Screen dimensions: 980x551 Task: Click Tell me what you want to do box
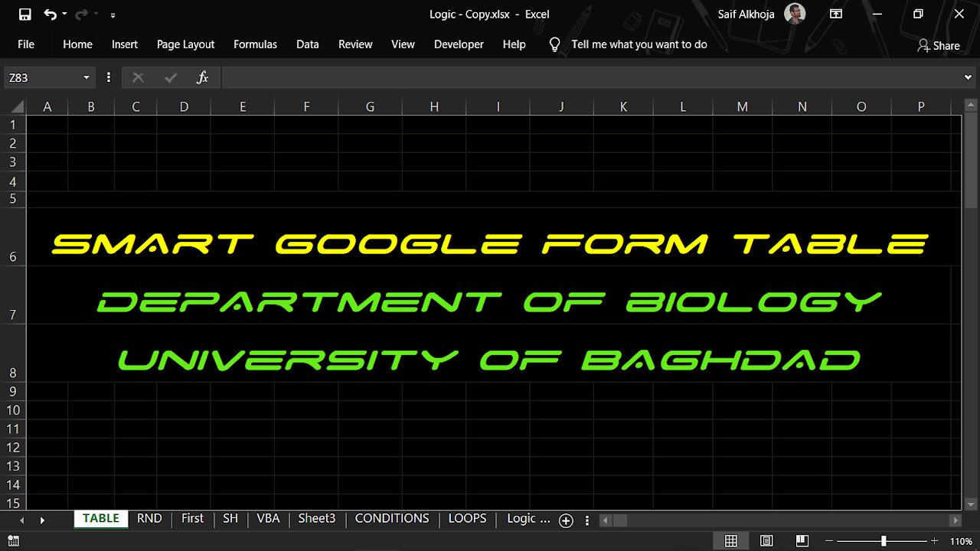[639, 44]
